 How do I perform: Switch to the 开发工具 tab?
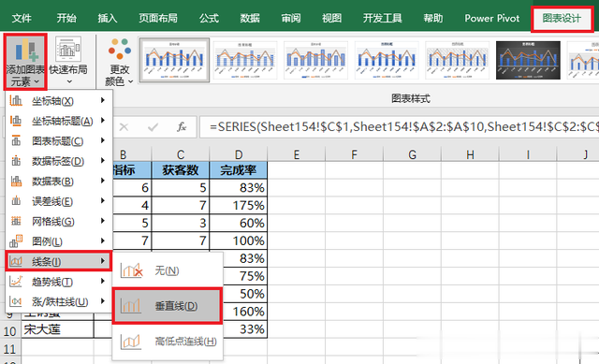tap(383, 18)
